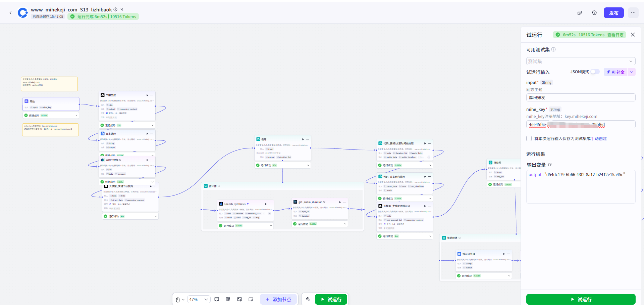644x305 pixels.
Task: Click the blue 发布 publish button
Action: tap(613, 13)
